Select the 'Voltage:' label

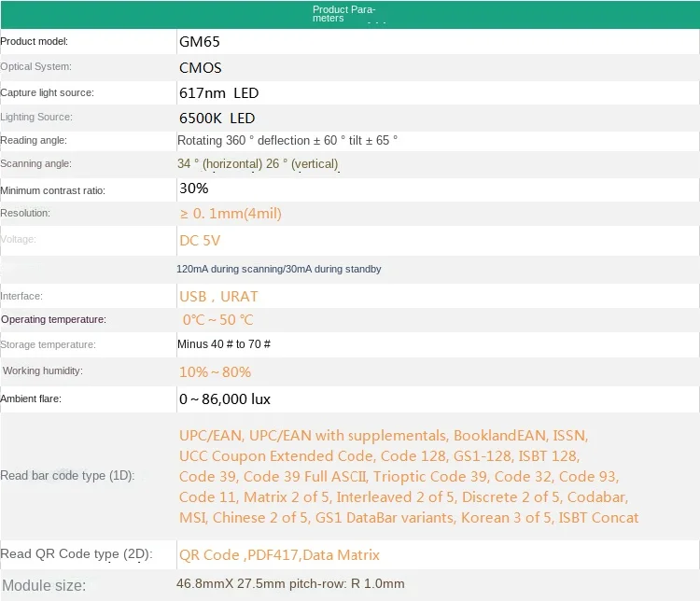19,239
